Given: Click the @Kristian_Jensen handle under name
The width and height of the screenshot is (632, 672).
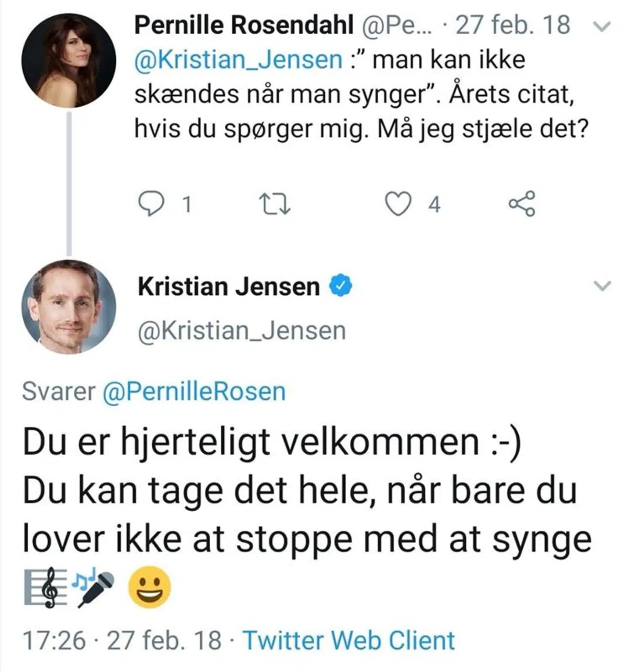Looking at the screenshot, I should pos(242,331).
